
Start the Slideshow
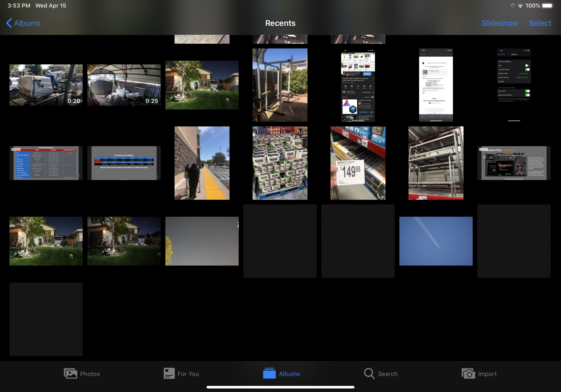(499, 23)
